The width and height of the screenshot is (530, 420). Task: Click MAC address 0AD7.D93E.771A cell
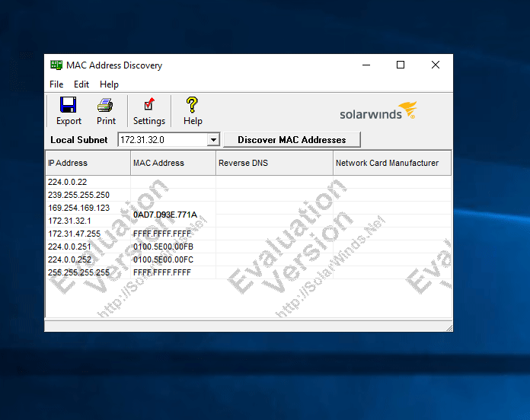coord(165,215)
